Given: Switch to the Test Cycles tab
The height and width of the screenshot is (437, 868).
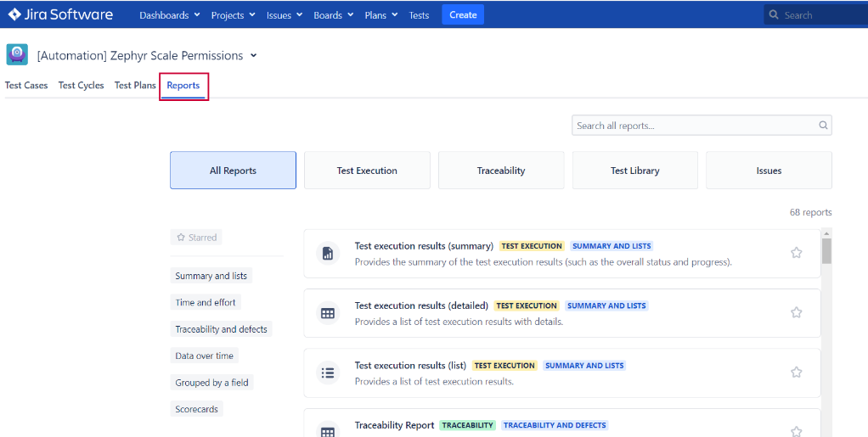Looking at the screenshot, I should coord(81,86).
